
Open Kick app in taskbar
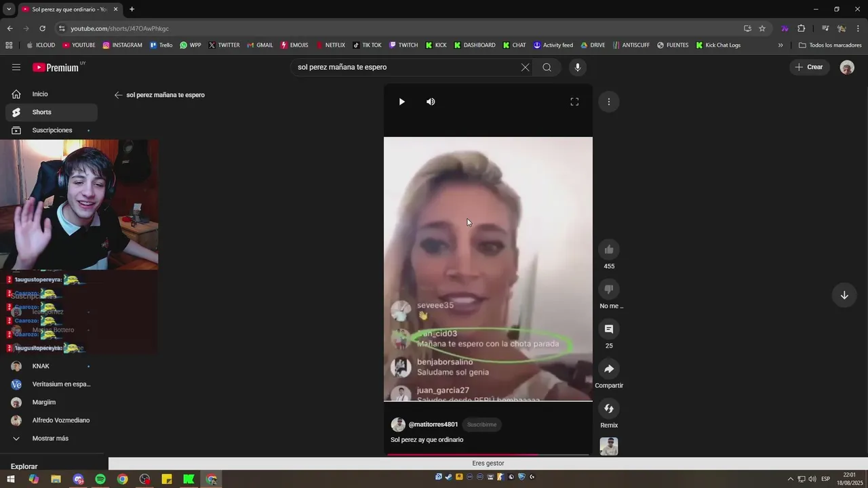tap(189, 479)
